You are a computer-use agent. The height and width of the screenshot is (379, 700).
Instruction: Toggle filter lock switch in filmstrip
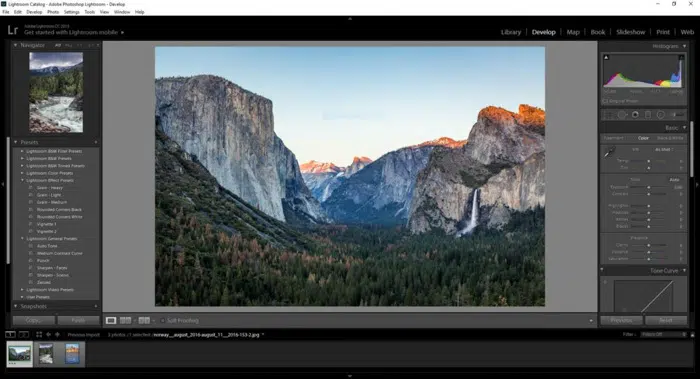692,334
